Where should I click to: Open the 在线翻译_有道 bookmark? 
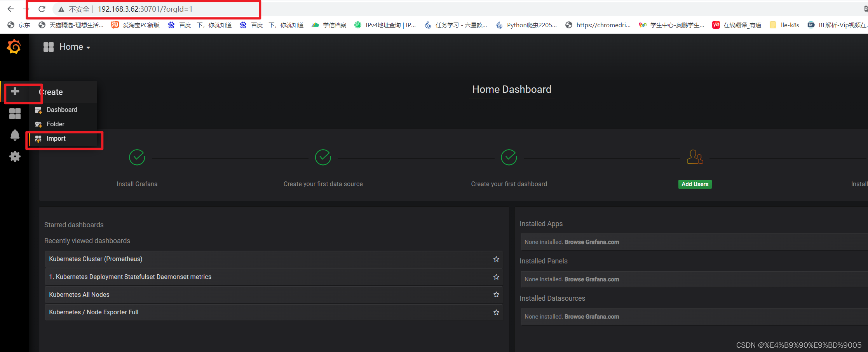(737, 25)
